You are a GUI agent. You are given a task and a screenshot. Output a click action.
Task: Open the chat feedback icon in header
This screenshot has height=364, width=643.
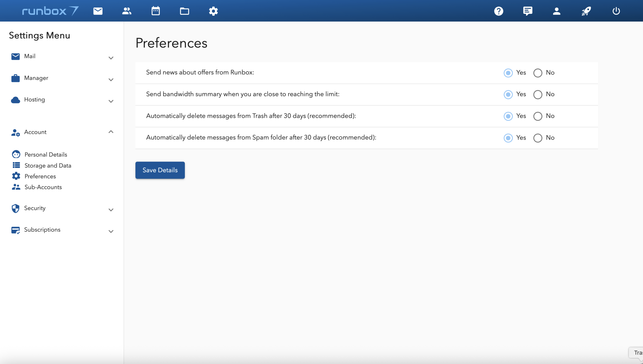pyautogui.click(x=527, y=11)
